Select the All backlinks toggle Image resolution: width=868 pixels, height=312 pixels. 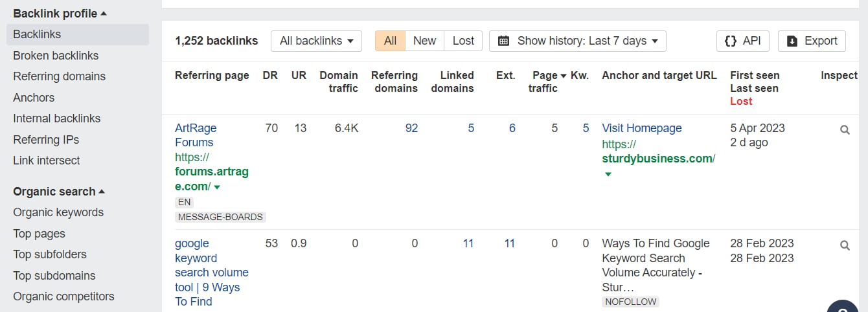[390, 41]
